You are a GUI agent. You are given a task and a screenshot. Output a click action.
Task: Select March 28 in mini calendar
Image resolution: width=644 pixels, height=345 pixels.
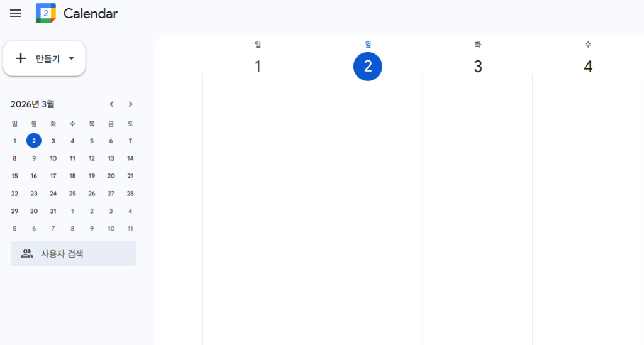click(130, 194)
